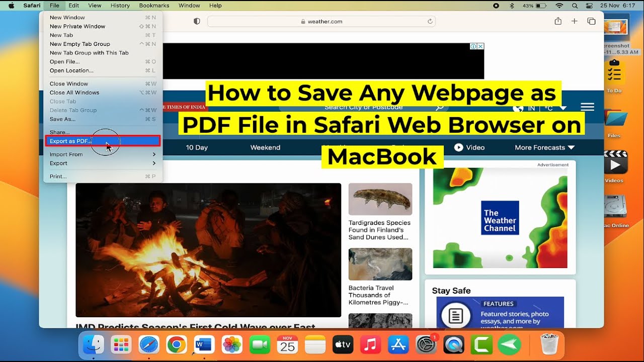Choose Open Location... menu entry
Screen dimensions: 644x362
click(x=103, y=70)
